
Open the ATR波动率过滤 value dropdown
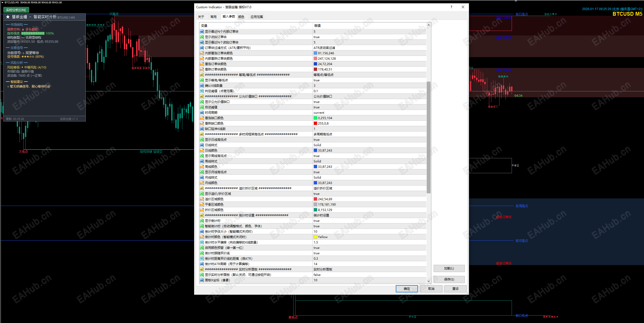coord(324,48)
